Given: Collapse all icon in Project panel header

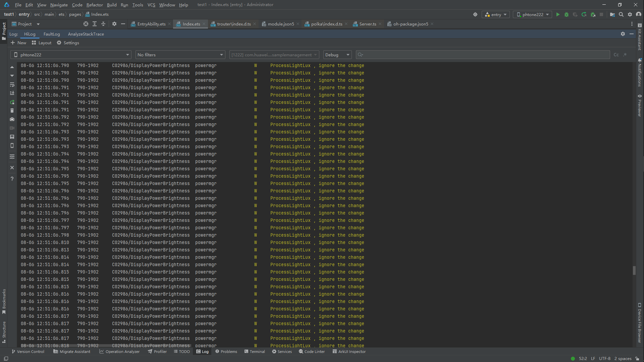Looking at the screenshot, I should click(103, 24).
